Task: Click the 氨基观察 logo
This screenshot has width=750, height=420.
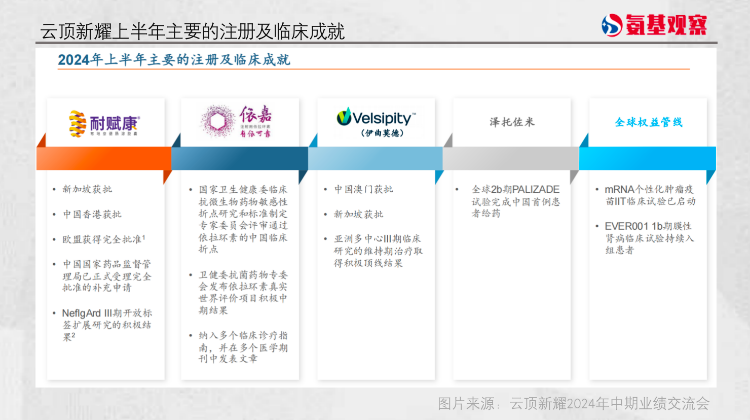Action: 654,24
